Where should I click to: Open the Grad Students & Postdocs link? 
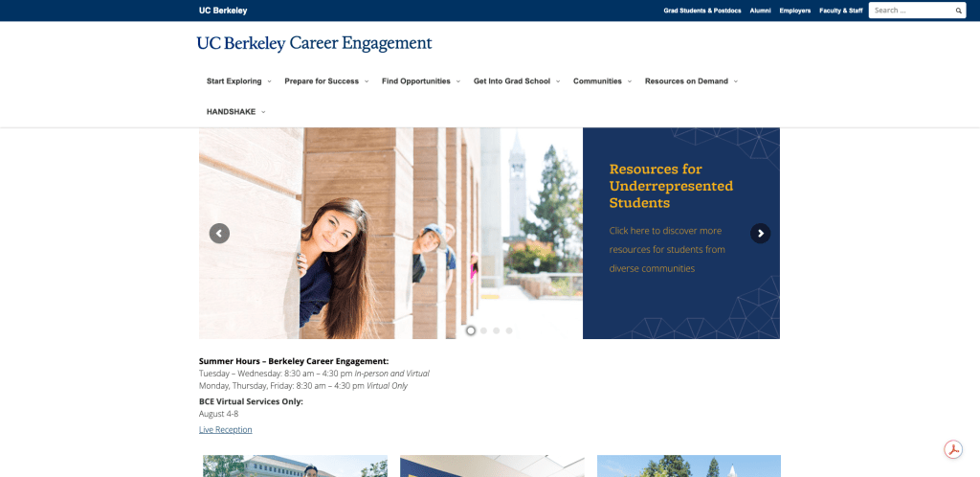pyautogui.click(x=702, y=11)
